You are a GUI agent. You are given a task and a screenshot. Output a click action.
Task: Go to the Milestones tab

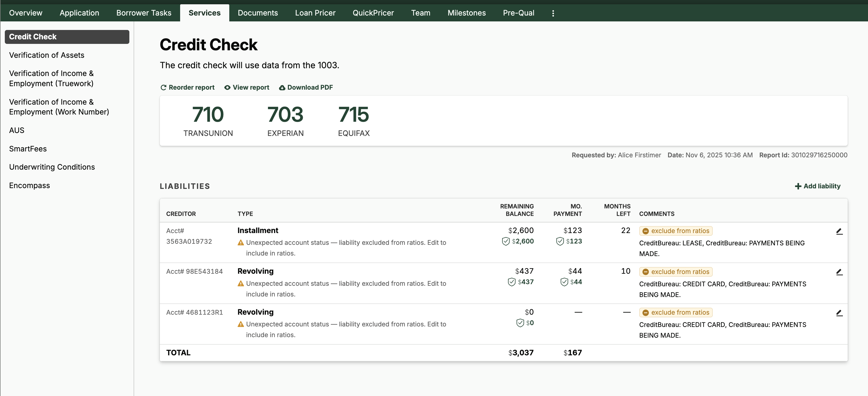(x=466, y=13)
